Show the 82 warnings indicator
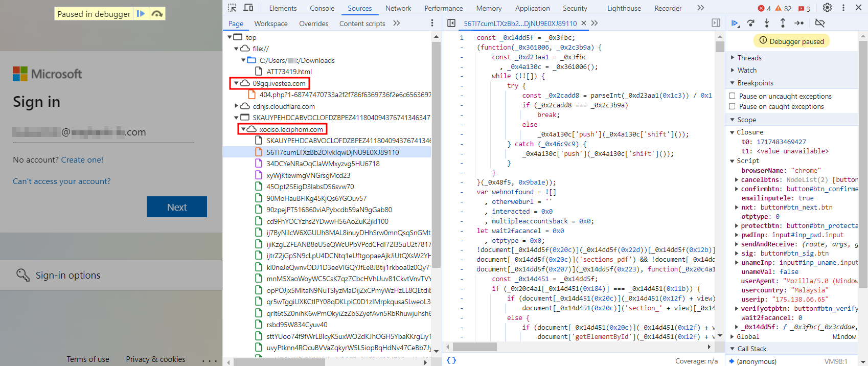Image resolution: width=868 pixels, height=366 pixels. click(x=783, y=8)
